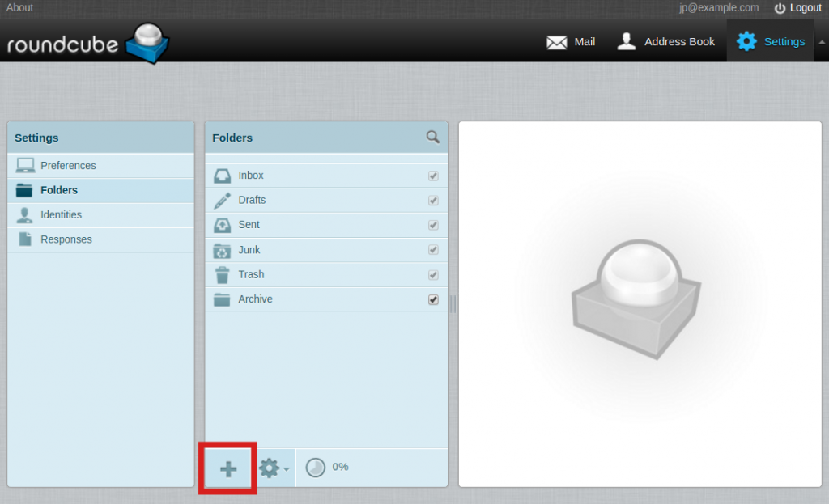Screen dimensions: 829x504
Task: Open the folder actions gear menu
Action: point(274,468)
